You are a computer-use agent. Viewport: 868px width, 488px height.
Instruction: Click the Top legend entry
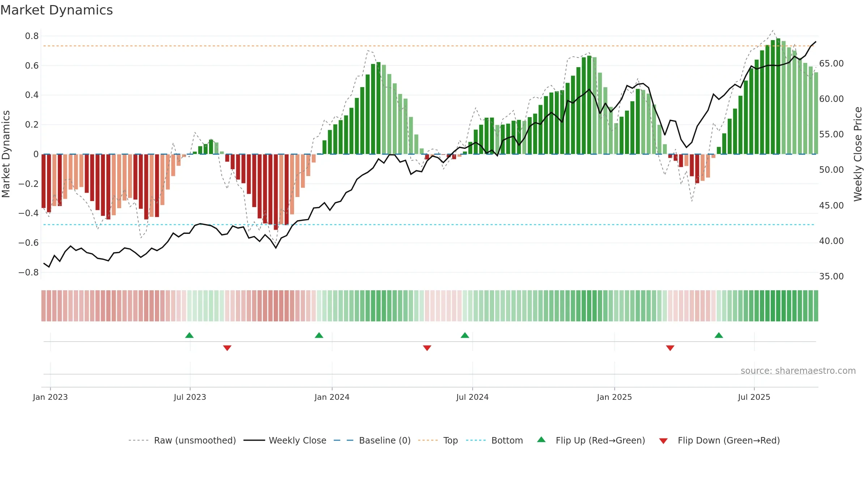[438, 440]
